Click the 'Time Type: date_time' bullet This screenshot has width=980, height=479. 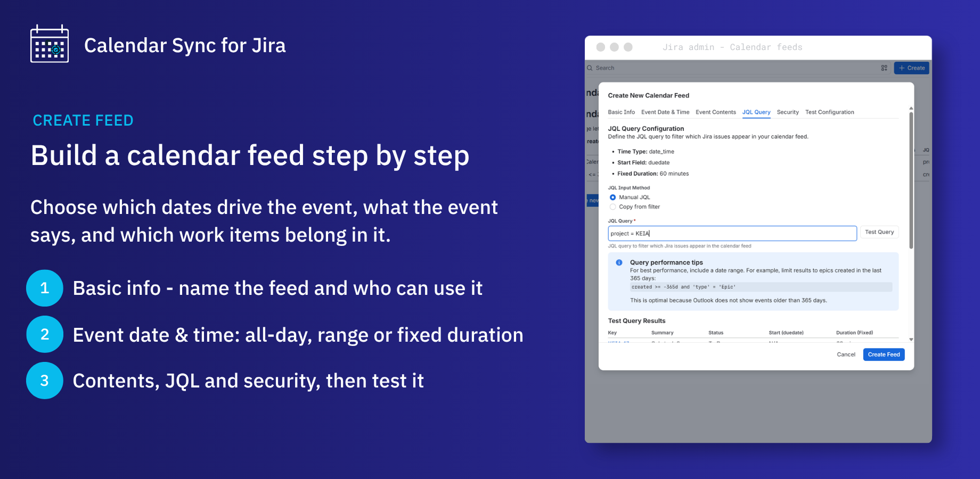tap(646, 152)
